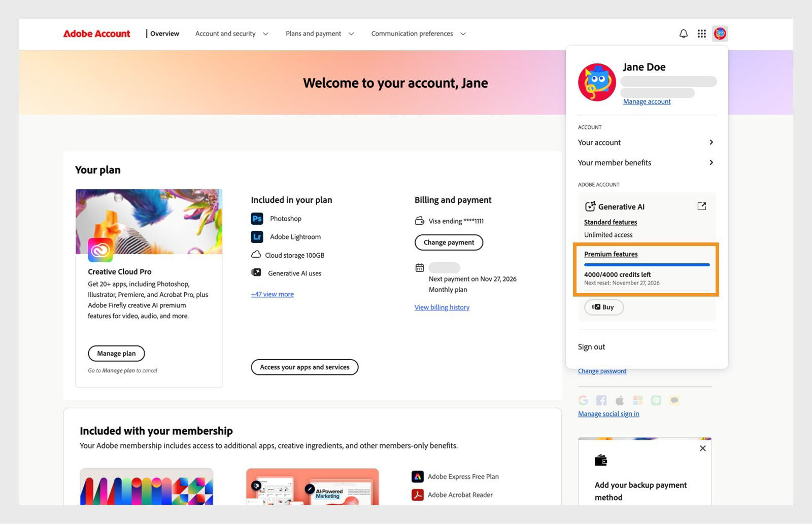Screen dimensions: 812x524
Task: Click the Manage plan button
Action: coord(116,353)
